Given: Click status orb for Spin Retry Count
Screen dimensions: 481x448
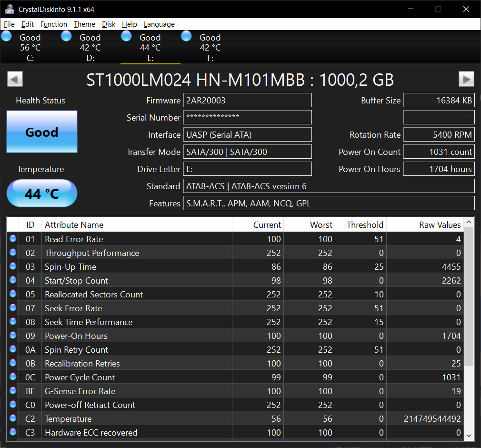Looking at the screenshot, I should pos(13,349).
